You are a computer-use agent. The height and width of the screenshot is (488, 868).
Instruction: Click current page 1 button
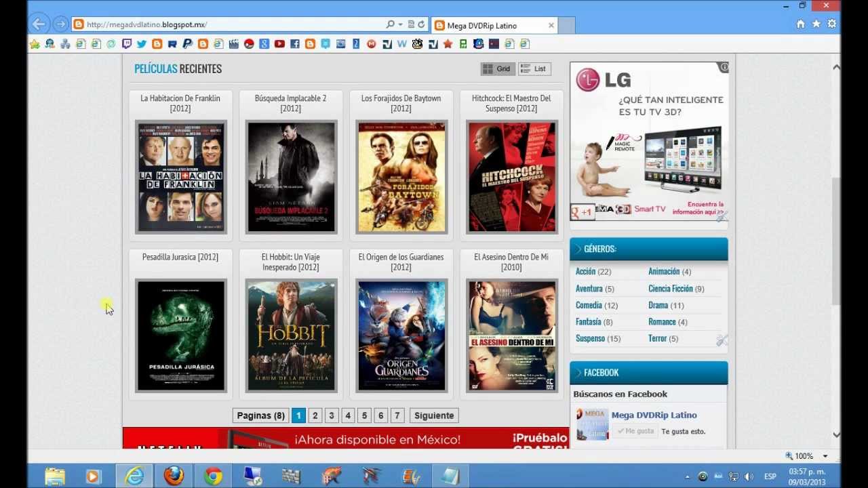coord(298,415)
